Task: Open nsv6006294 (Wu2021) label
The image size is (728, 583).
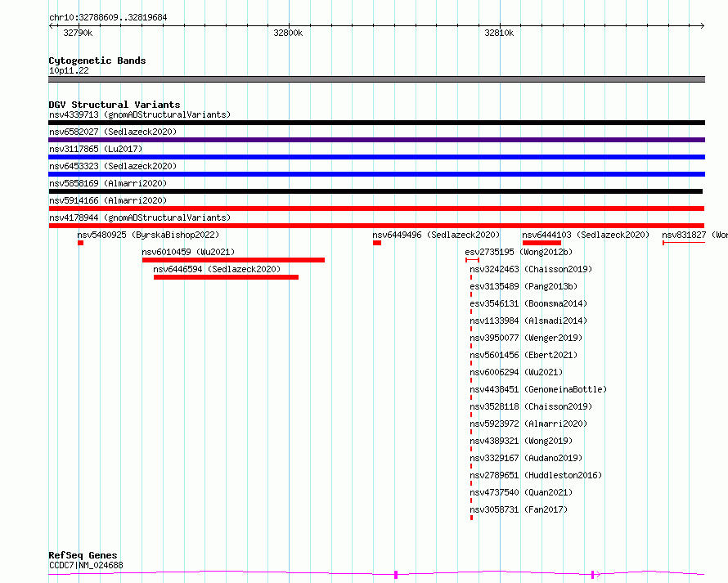Action: pos(516,372)
